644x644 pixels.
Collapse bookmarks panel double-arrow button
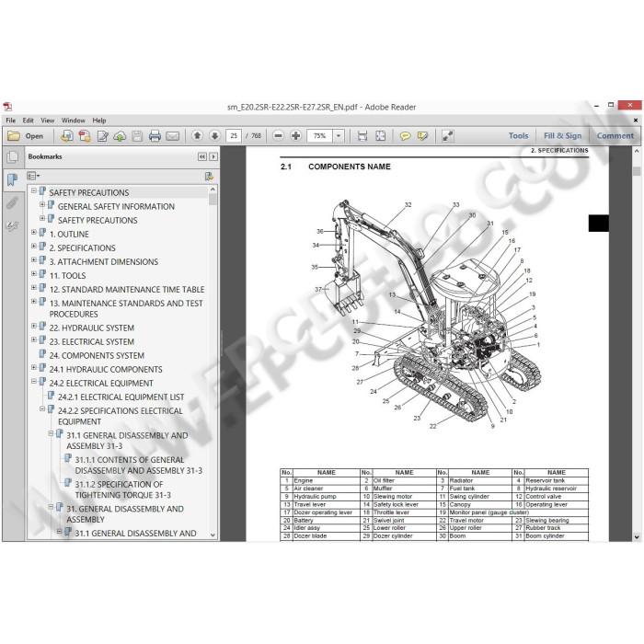tap(202, 156)
